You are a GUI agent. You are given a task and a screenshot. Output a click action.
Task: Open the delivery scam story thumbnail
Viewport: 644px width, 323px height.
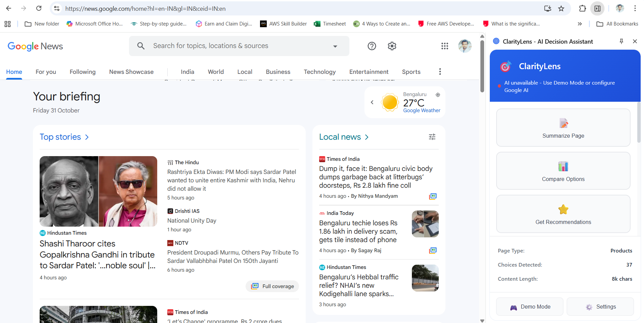[x=425, y=224]
